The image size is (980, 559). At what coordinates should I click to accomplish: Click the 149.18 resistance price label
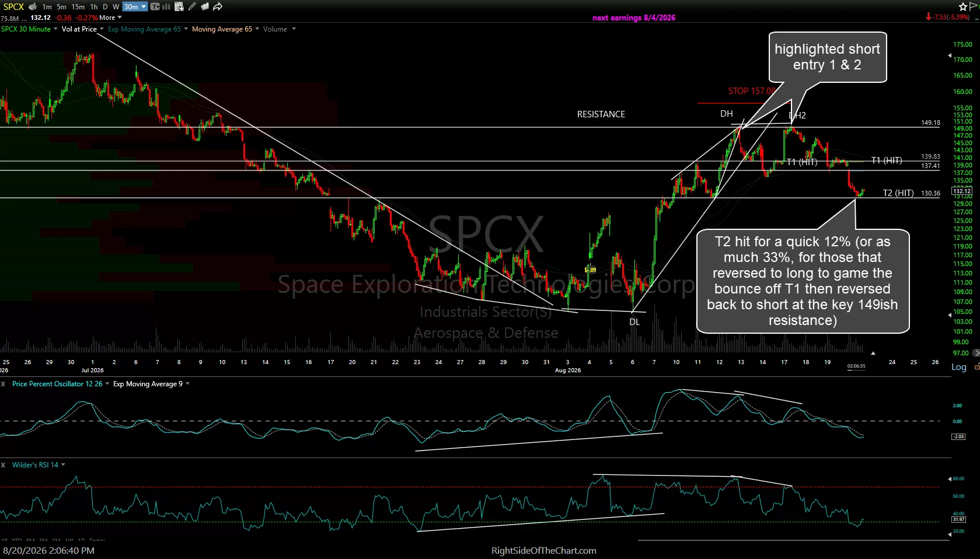(931, 123)
